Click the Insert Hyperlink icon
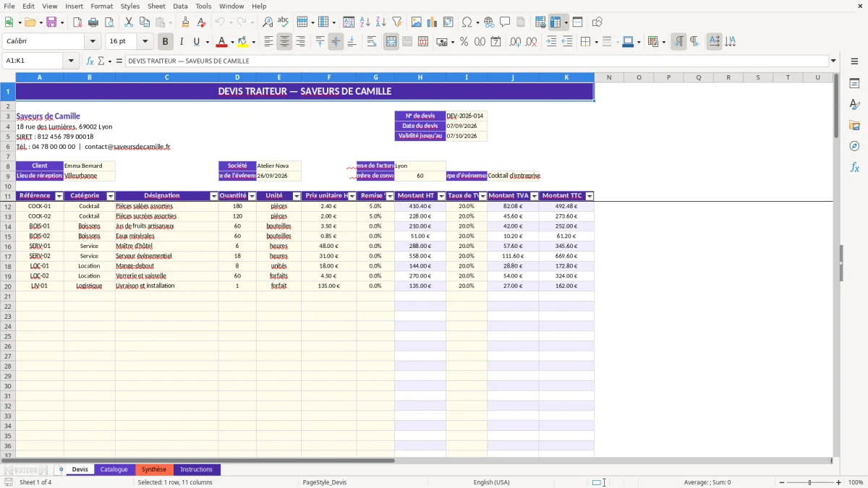 coord(489,22)
